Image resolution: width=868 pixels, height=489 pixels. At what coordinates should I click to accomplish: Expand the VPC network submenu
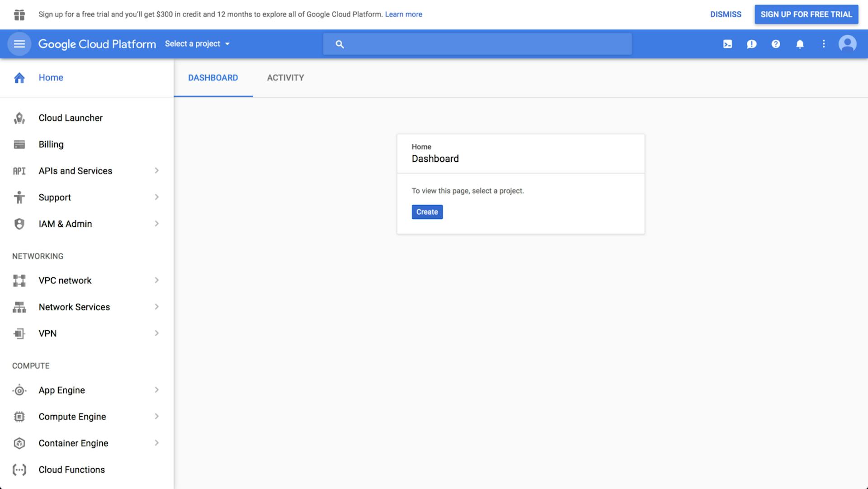(157, 280)
